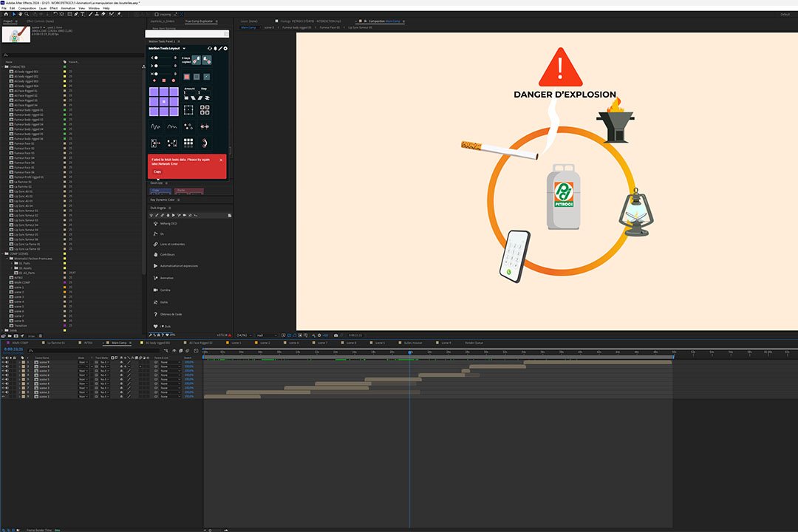Select the Selection arrow tool
The height and width of the screenshot is (532, 798).
(14, 14)
